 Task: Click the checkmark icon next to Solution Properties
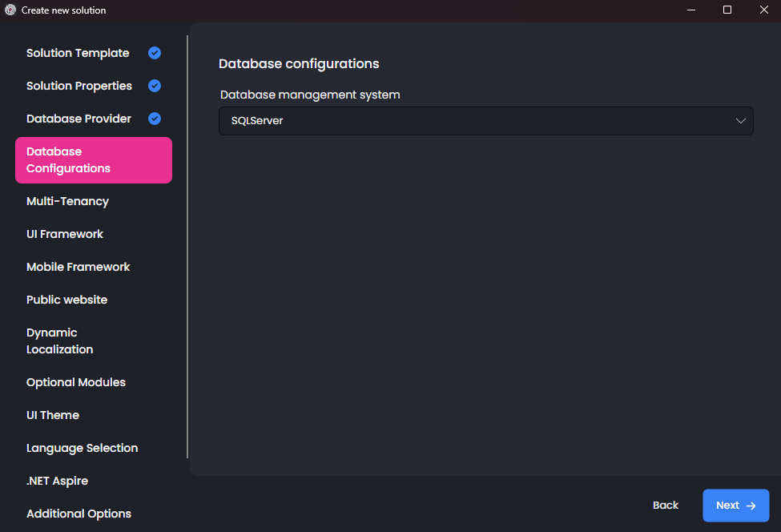[x=154, y=86]
